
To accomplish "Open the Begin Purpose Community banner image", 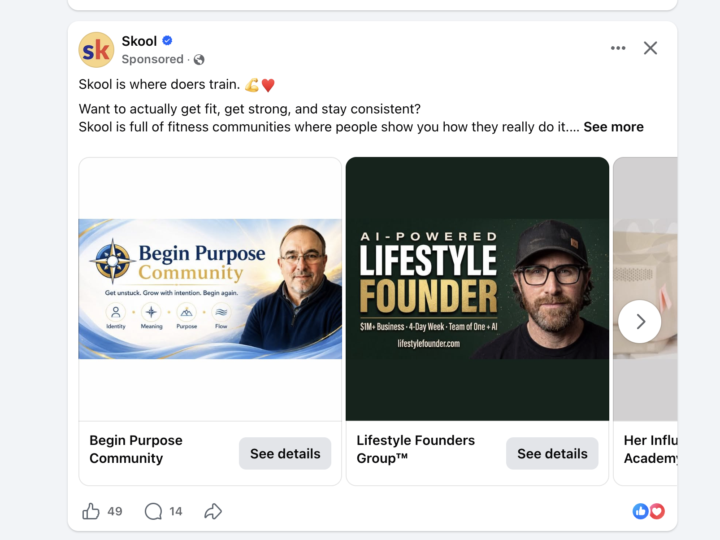I will pyautogui.click(x=210, y=289).
